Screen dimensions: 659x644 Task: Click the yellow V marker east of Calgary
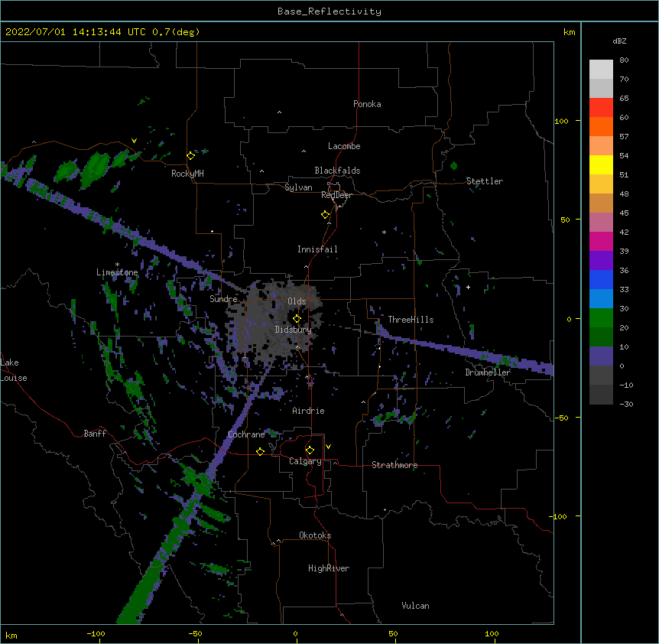328,447
